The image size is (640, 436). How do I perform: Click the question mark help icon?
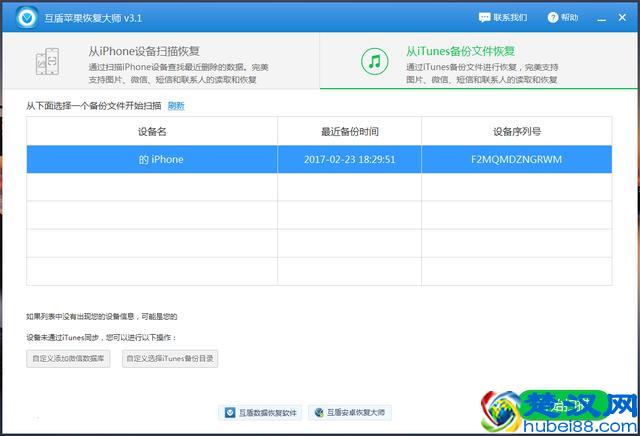(553, 18)
